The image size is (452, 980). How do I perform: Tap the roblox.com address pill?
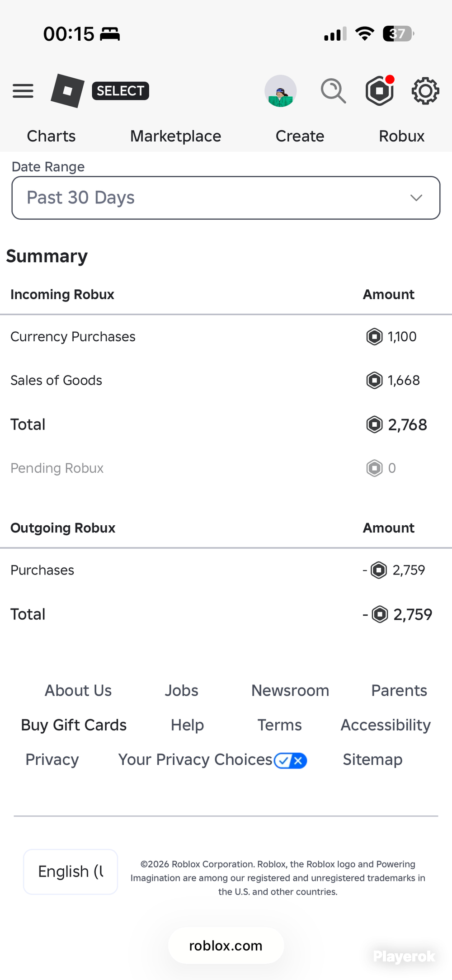coord(226,946)
